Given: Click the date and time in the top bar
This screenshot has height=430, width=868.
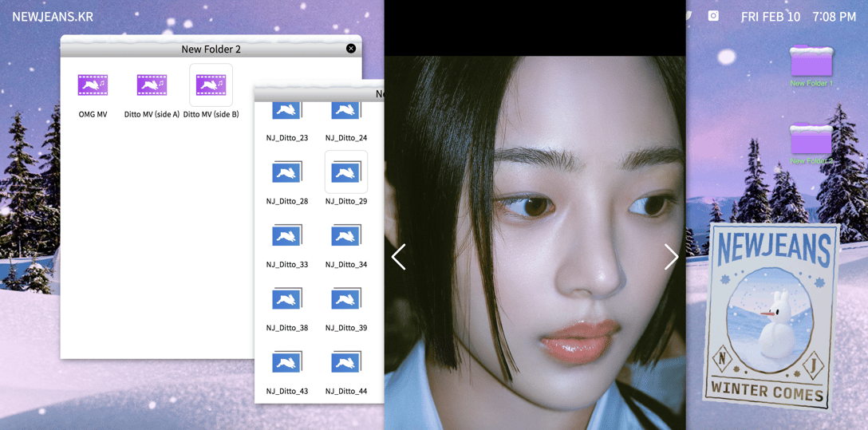Looking at the screenshot, I should [798, 17].
